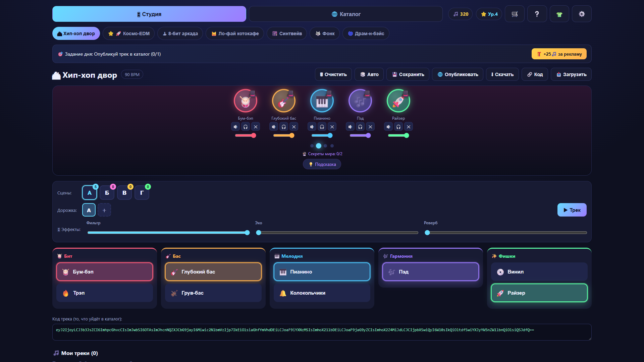Click the Опубликовать button

(x=458, y=74)
